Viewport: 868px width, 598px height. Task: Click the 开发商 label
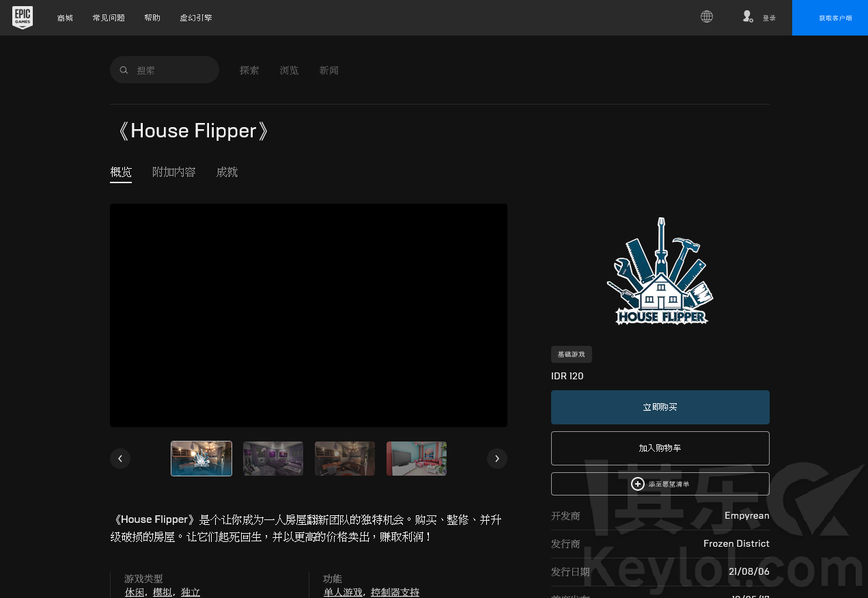click(565, 516)
